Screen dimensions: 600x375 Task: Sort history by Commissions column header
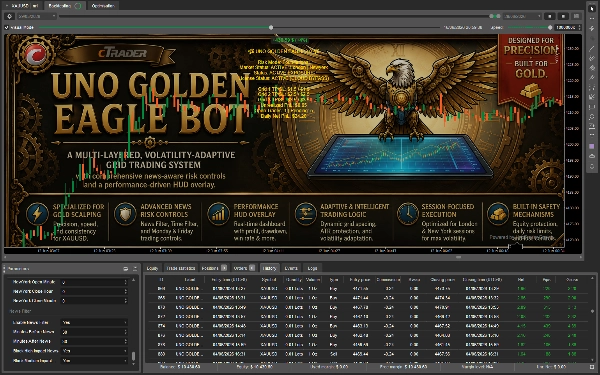point(388,279)
